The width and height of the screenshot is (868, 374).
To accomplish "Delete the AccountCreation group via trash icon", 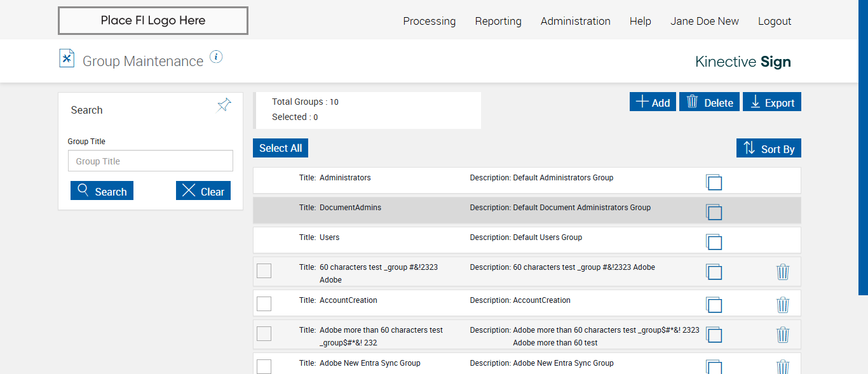I will pos(783,305).
